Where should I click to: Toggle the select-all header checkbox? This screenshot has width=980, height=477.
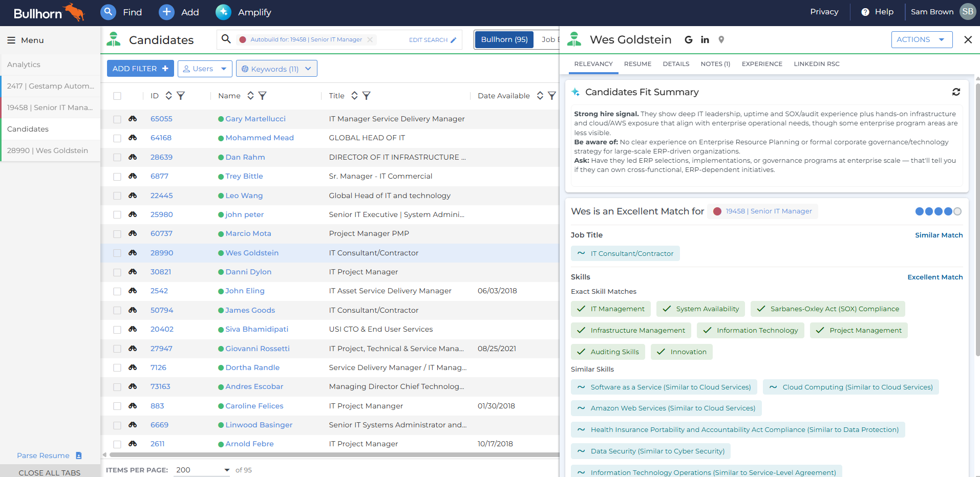click(x=117, y=96)
